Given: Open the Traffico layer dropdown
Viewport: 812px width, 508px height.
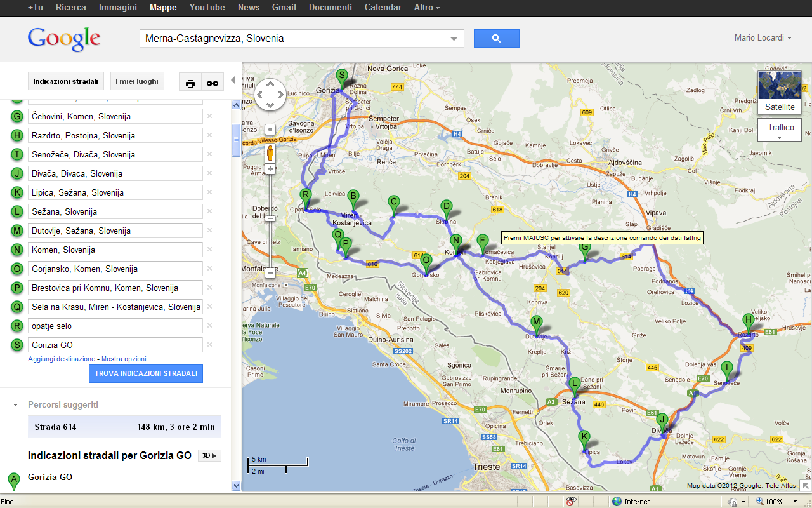Looking at the screenshot, I should (779, 130).
